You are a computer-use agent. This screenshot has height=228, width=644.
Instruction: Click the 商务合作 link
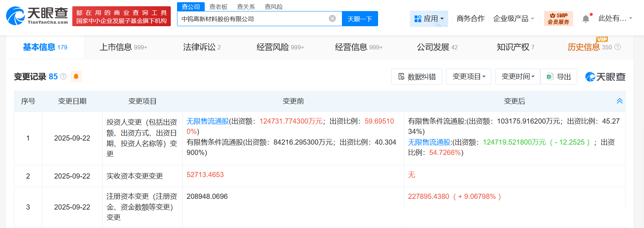coord(471,18)
